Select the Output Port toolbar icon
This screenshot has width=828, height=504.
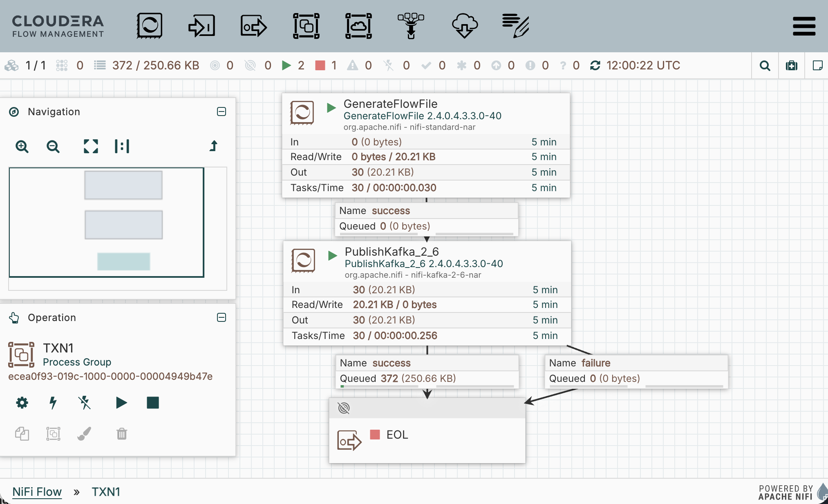[253, 26]
